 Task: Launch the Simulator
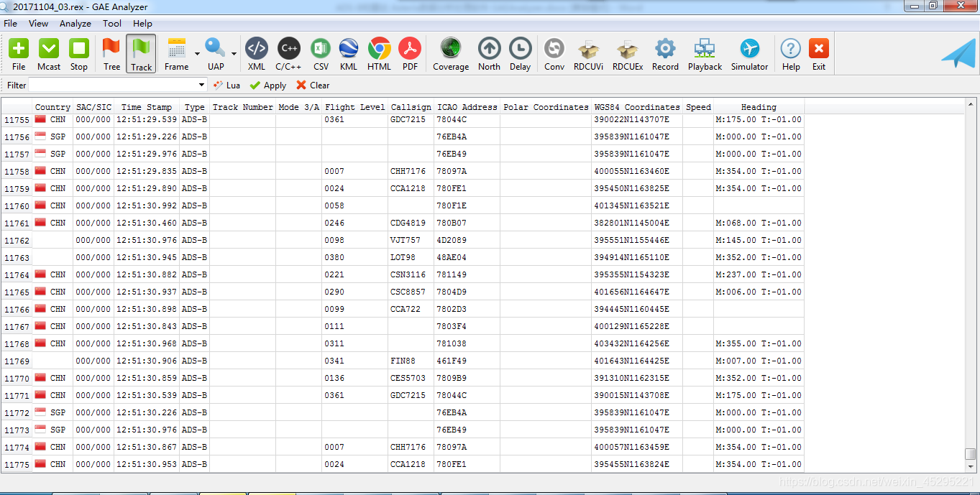750,55
